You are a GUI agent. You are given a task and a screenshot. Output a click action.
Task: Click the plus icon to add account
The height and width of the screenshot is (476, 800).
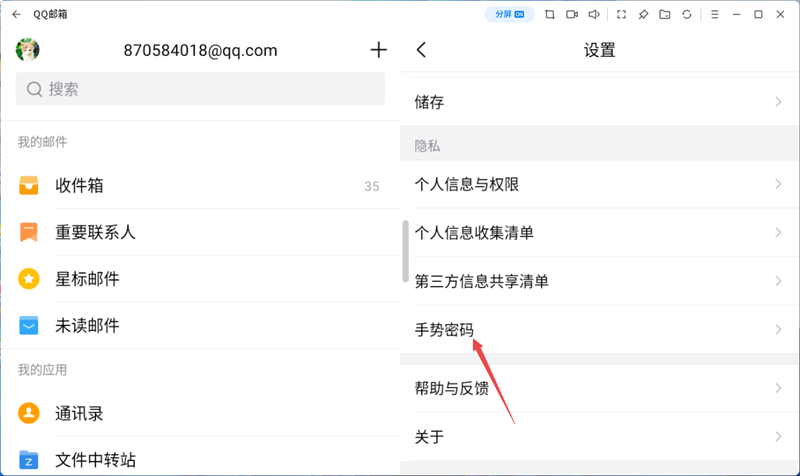click(378, 50)
